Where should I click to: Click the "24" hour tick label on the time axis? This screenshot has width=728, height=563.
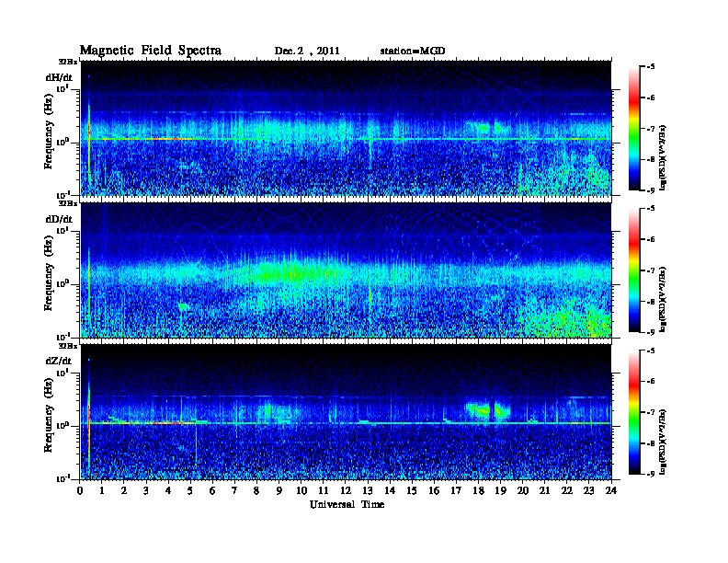(x=611, y=490)
